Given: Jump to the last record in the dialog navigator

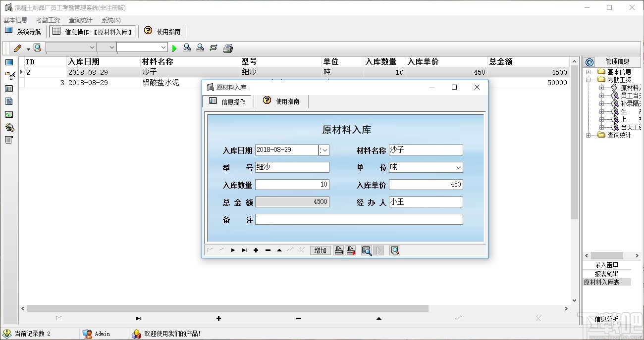Looking at the screenshot, I should click(x=244, y=250).
